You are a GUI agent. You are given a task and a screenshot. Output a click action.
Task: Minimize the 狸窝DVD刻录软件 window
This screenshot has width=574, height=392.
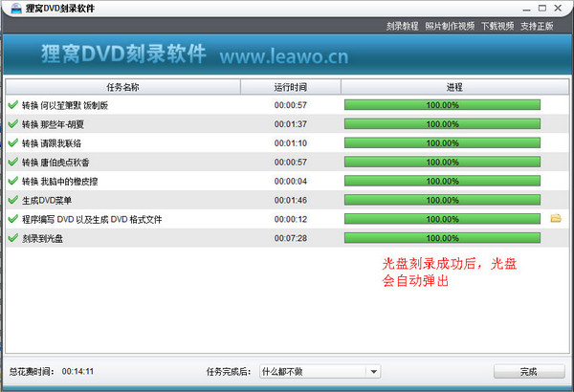[x=527, y=9]
